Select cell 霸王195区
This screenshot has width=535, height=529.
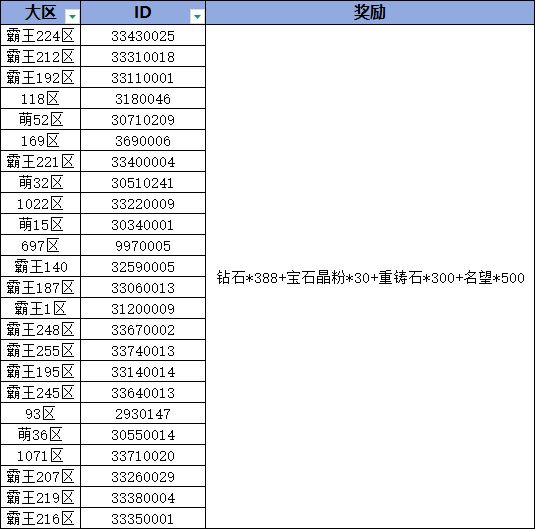click(x=41, y=371)
